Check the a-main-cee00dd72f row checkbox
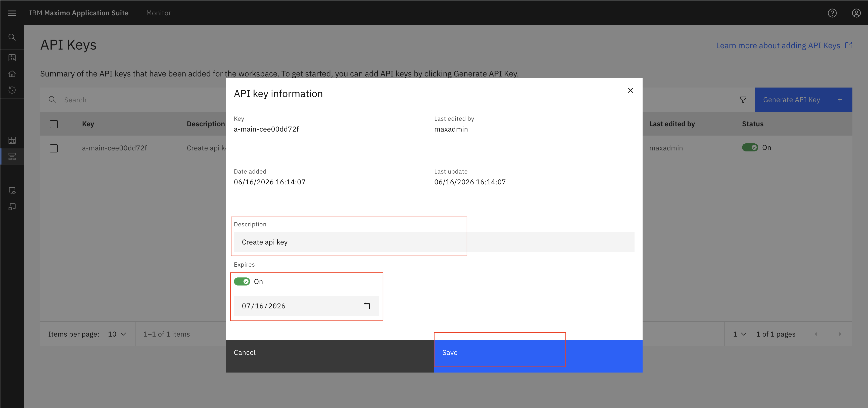Image resolution: width=868 pixels, height=408 pixels. pos(54,148)
